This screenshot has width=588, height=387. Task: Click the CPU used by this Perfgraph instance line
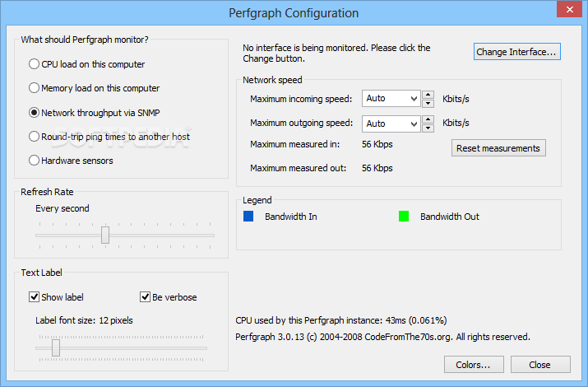[341, 320]
